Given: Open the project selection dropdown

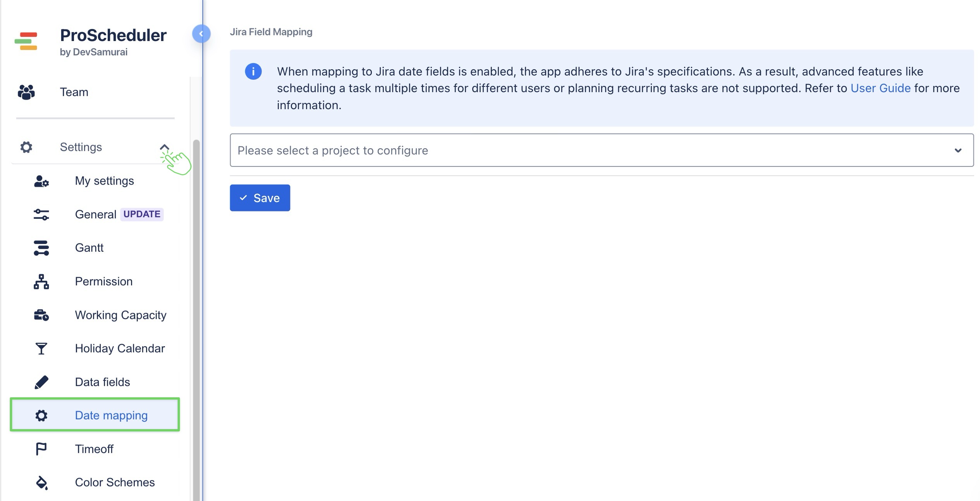Looking at the screenshot, I should tap(602, 150).
